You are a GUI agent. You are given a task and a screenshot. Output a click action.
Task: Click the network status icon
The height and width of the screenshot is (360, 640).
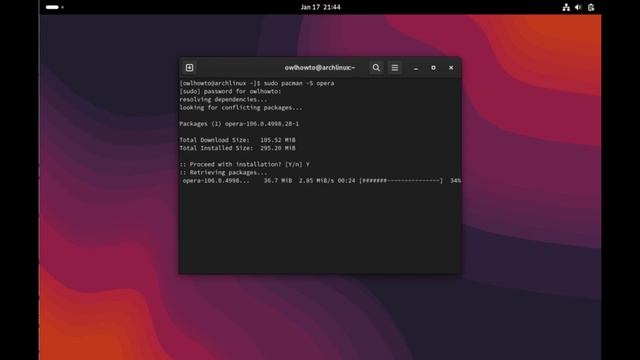coord(566,7)
